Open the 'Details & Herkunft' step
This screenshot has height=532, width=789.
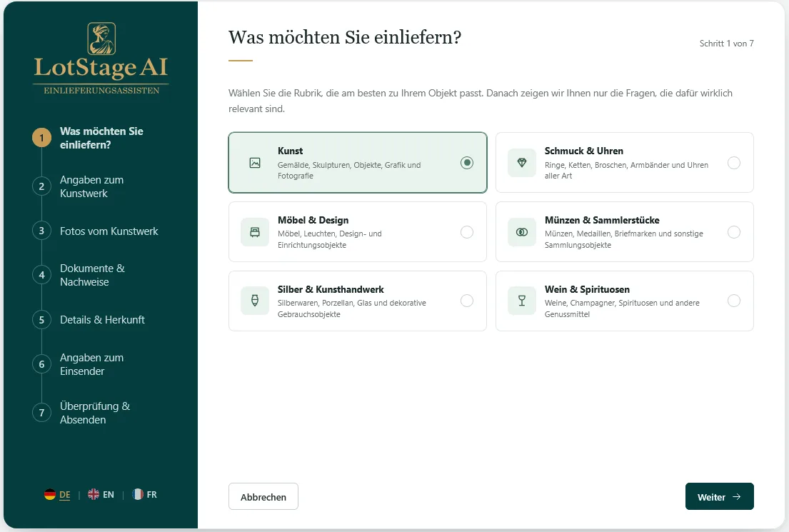click(102, 320)
